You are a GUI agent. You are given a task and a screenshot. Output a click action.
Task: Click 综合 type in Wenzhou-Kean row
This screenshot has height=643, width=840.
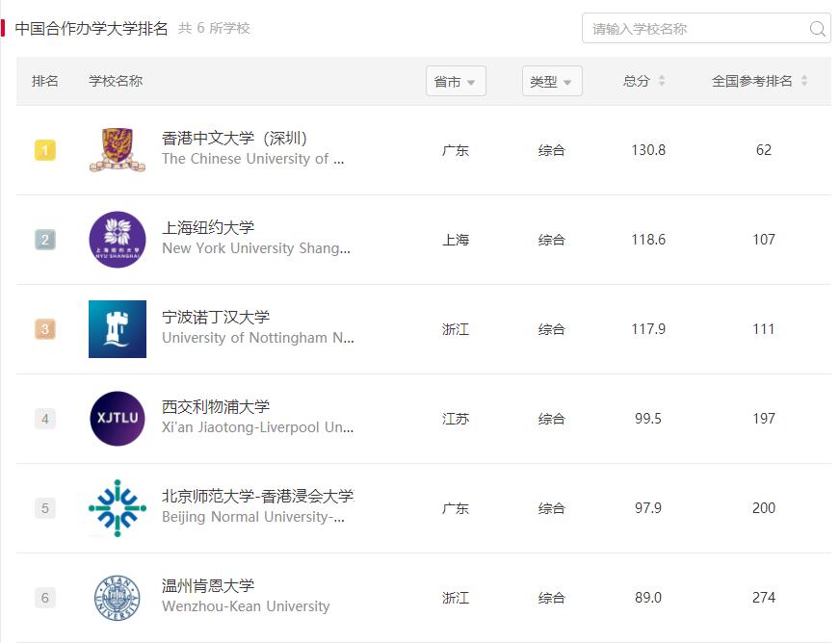point(552,598)
